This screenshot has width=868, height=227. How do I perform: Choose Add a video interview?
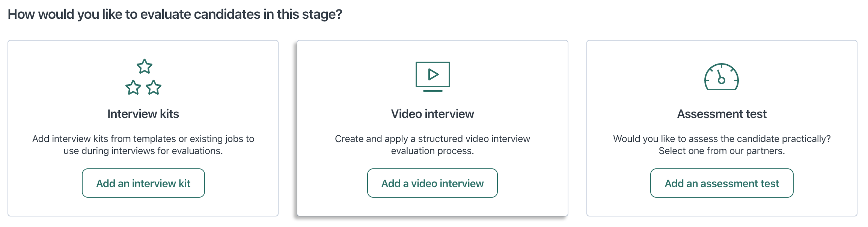click(x=432, y=183)
